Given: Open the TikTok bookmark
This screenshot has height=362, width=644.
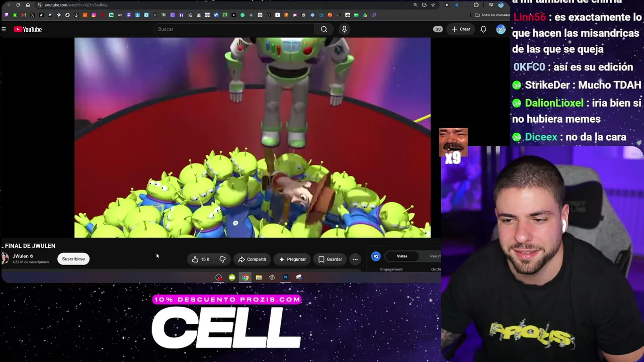Looking at the screenshot, I should pos(41,15).
